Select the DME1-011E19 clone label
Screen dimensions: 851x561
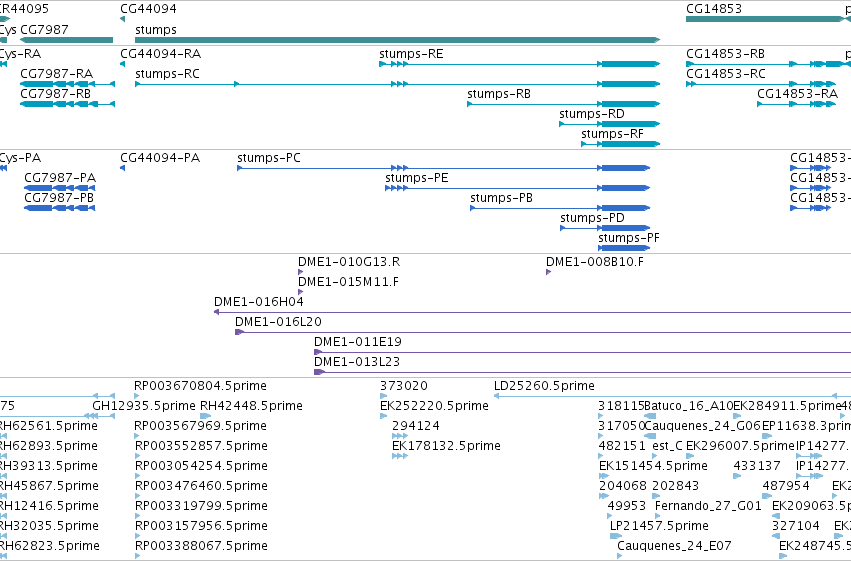click(358, 342)
